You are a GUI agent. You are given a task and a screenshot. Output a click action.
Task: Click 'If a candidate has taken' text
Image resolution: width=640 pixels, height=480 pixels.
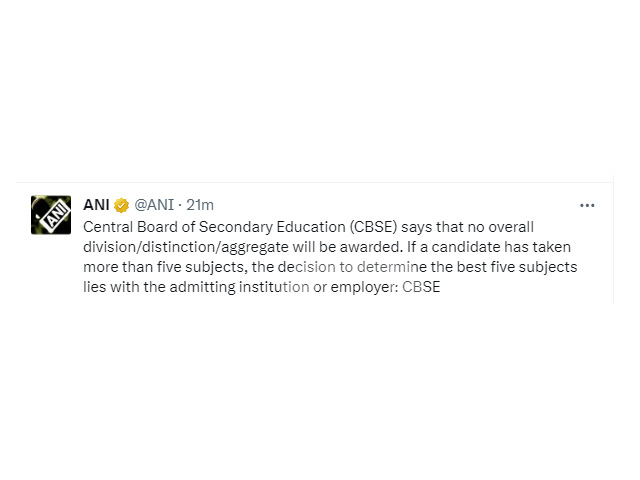pos(489,247)
